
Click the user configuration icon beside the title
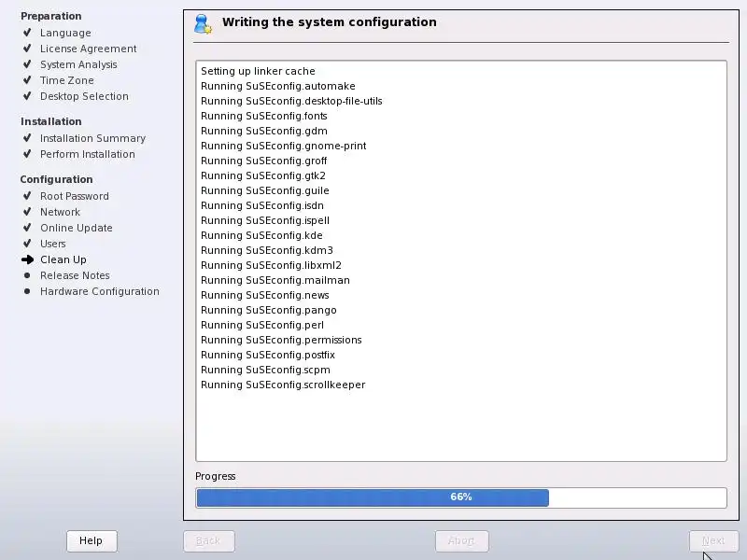pyautogui.click(x=203, y=24)
